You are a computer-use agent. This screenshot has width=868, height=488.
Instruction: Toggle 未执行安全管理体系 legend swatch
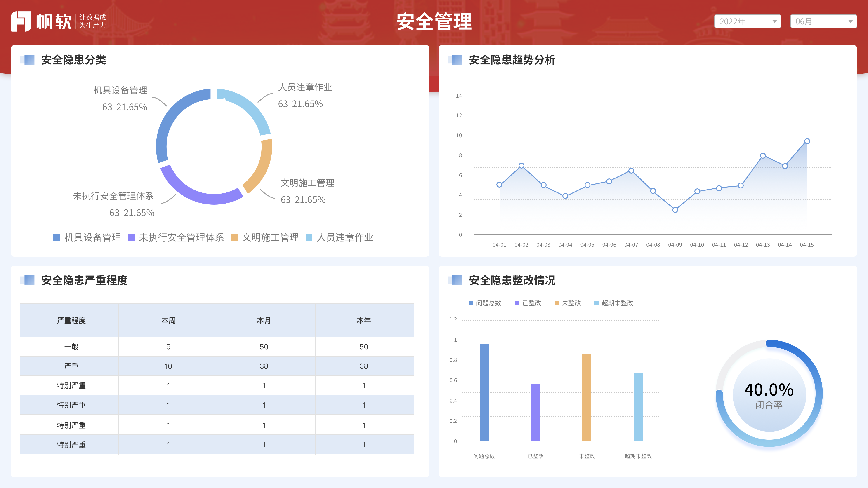click(131, 237)
